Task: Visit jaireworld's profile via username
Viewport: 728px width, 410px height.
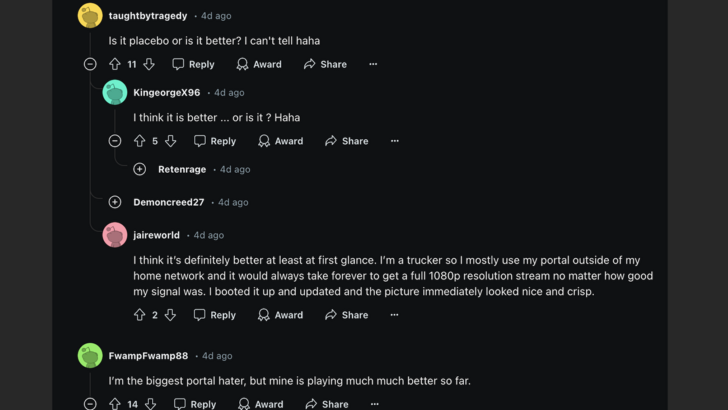Action: pos(156,235)
